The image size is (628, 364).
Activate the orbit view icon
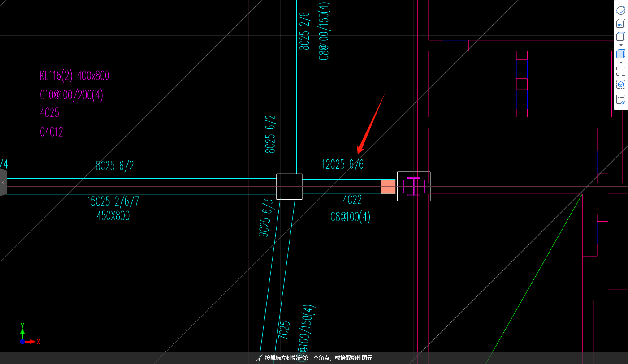click(x=620, y=10)
